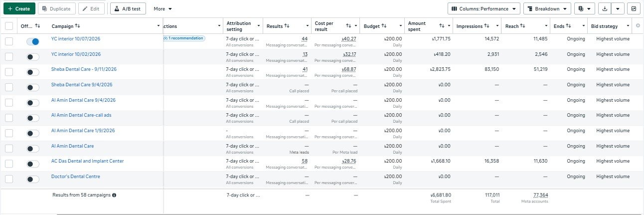The width and height of the screenshot is (644, 215).
Task: Sort by Reach column arrows
Action: (522, 25)
